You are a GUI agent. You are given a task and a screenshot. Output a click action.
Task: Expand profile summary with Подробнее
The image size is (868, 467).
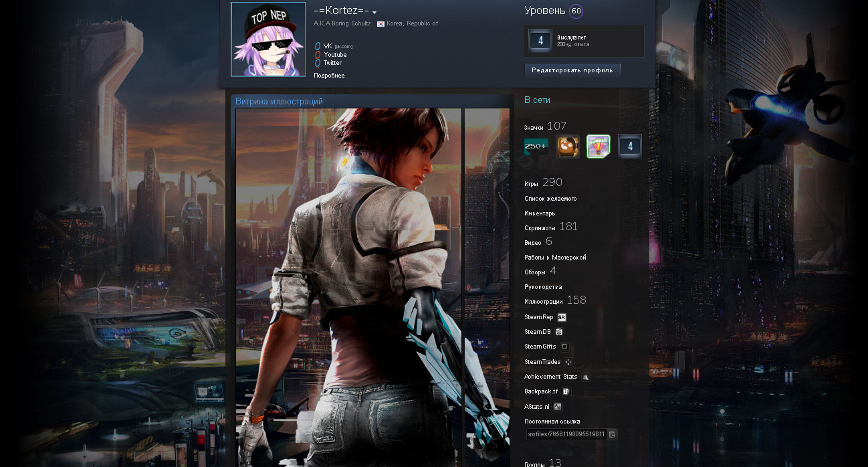click(x=329, y=76)
